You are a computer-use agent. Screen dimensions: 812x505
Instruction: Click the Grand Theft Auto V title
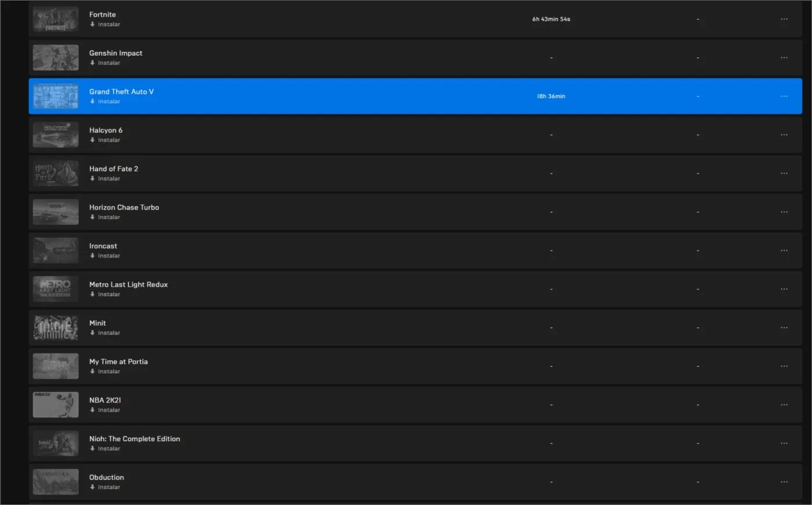[x=122, y=92]
